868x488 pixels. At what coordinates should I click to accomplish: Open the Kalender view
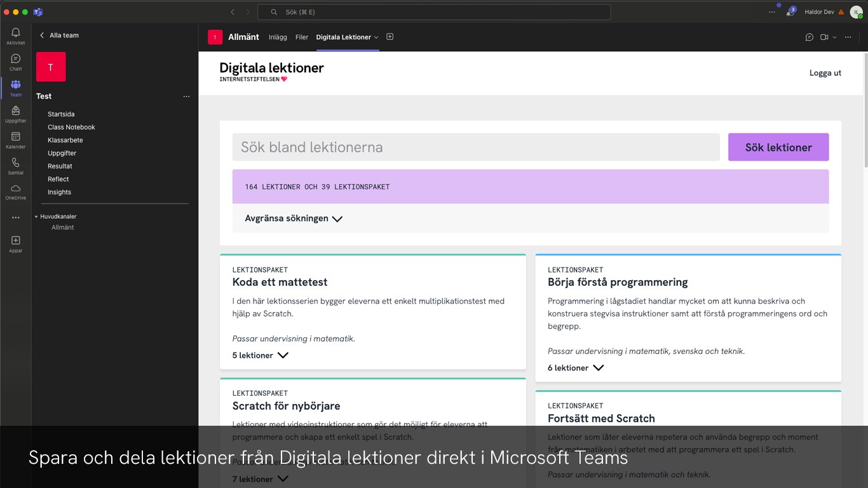[x=15, y=140]
